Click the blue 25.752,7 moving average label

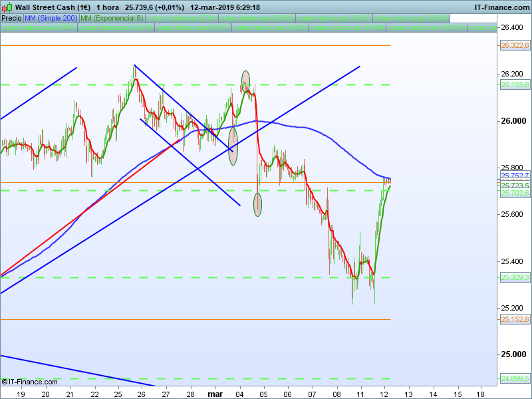515,175
